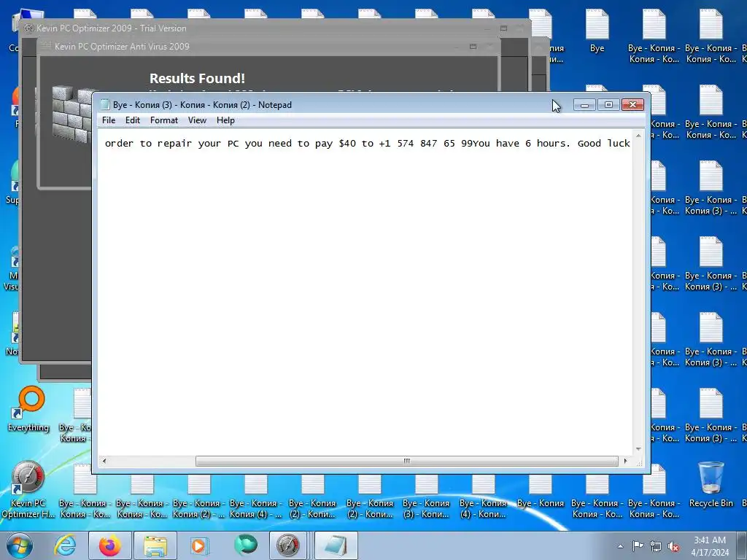The width and height of the screenshot is (747, 560).
Task: Select the Everything desktop shortcut
Action: pos(28,410)
